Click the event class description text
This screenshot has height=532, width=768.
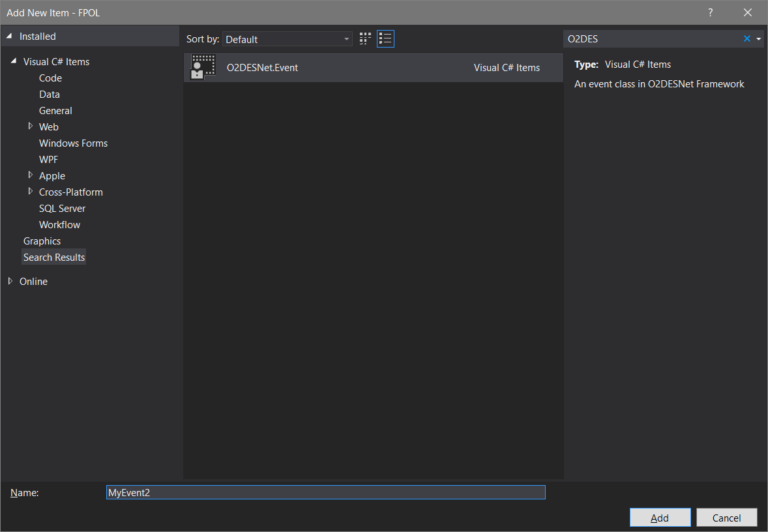pos(659,83)
